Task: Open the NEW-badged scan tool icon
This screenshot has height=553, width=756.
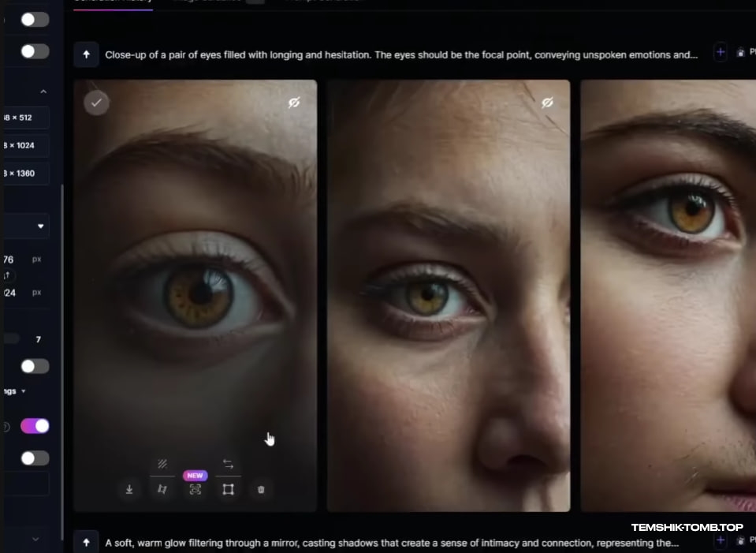Action: click(x=196, y=489)
